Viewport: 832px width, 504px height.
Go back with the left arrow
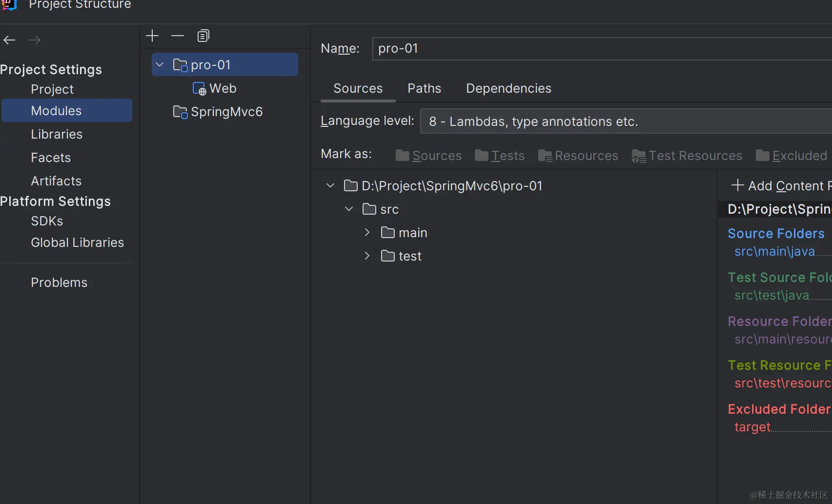9,40
